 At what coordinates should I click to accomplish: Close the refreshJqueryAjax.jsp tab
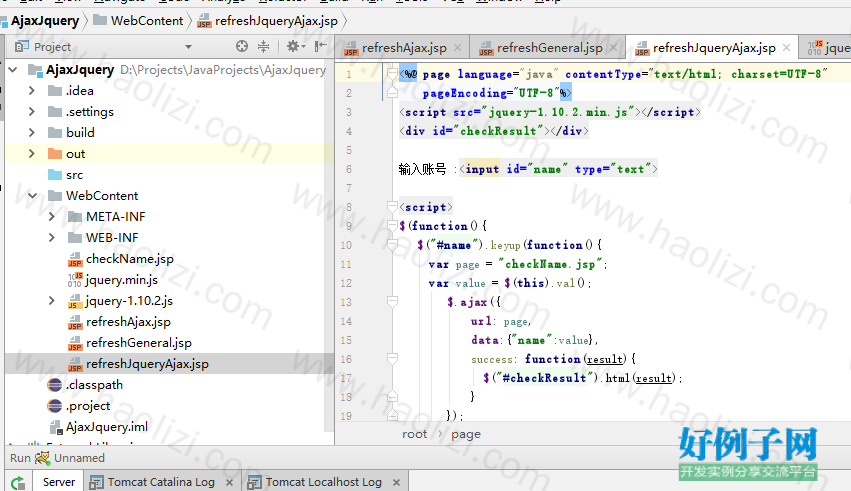786,48
